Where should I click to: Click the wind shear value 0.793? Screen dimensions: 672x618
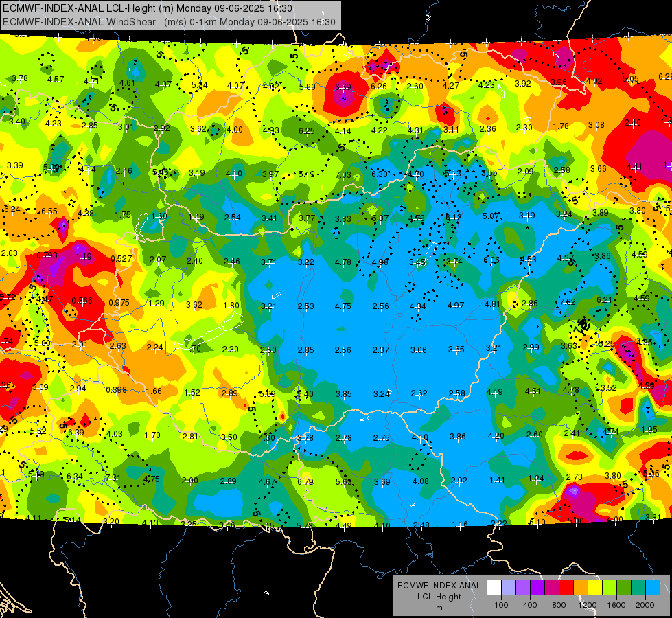click(x=47, y=255)
